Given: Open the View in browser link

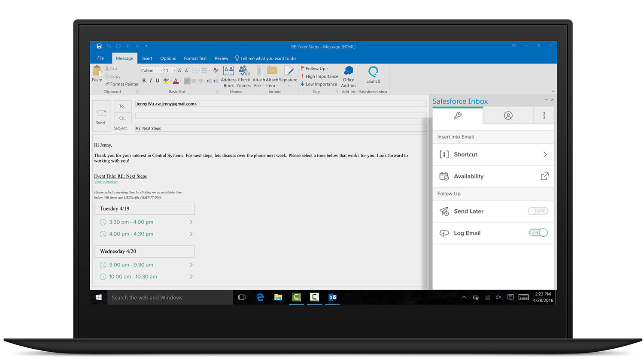Looking at the screenshot, I should [106, 182].
